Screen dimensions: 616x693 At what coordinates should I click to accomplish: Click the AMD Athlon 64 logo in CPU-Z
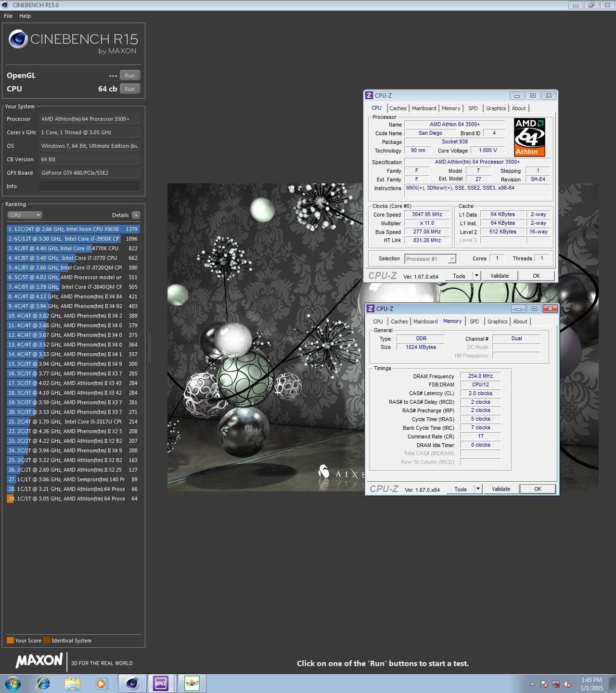click(x=529, y=138)
